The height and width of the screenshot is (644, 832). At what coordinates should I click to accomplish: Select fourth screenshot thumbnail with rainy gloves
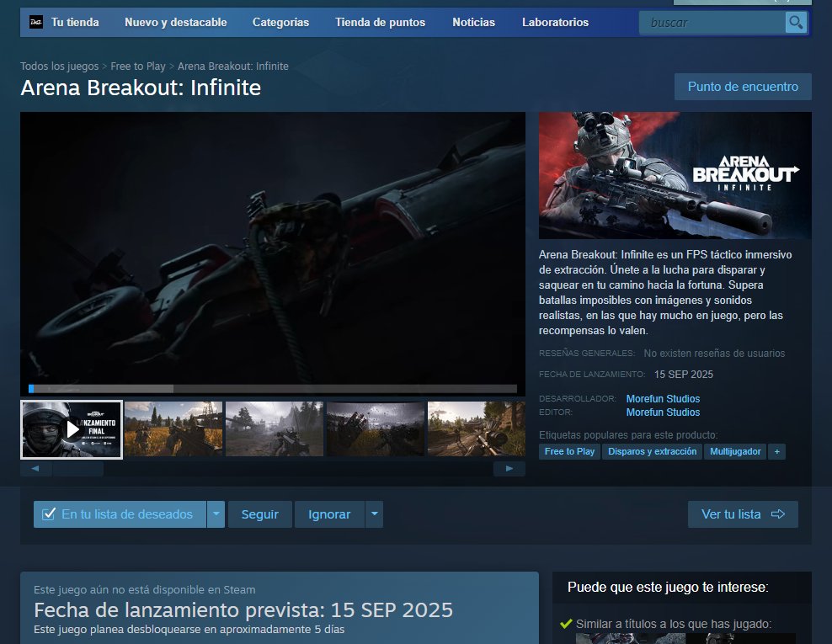[376, 428]
